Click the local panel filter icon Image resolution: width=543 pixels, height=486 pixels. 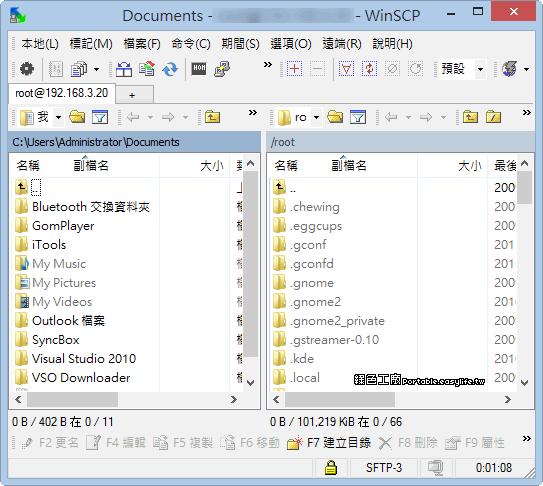(100, 117)
